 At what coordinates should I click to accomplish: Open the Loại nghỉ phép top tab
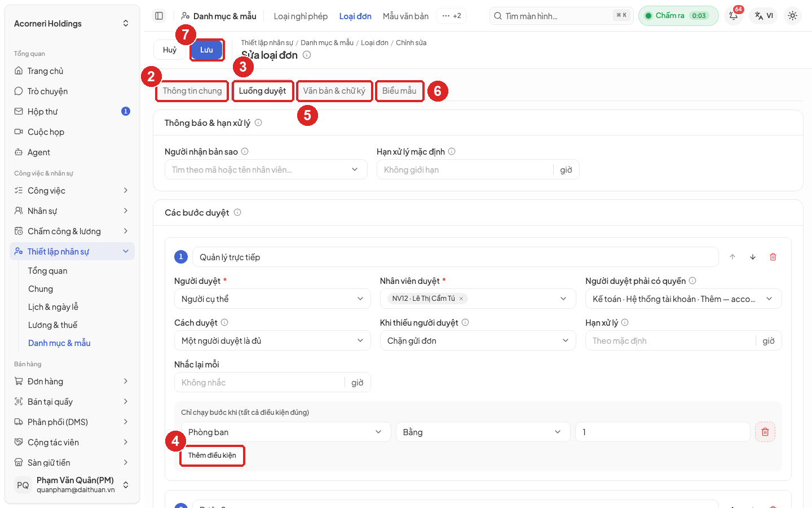click(301, 16)
